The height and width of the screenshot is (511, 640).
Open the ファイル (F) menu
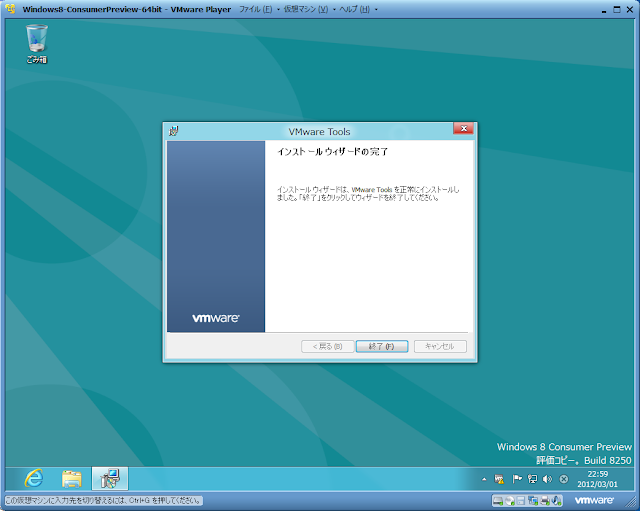pos(256,9)
